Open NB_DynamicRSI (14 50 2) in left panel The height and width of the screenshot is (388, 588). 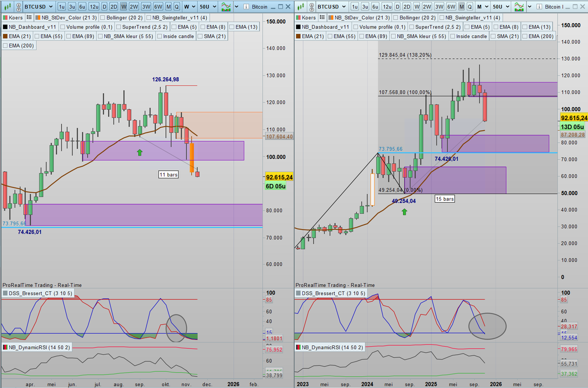tap(37, 347)
